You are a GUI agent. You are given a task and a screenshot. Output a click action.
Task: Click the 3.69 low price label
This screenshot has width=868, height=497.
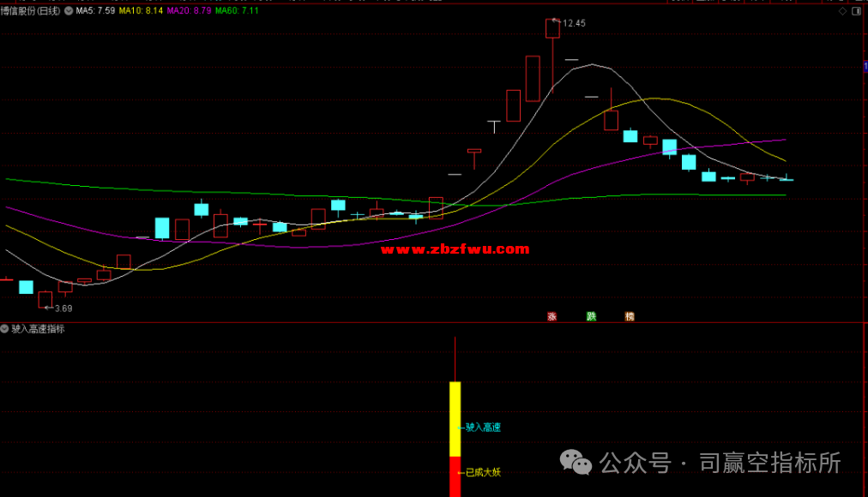[63, 308]
